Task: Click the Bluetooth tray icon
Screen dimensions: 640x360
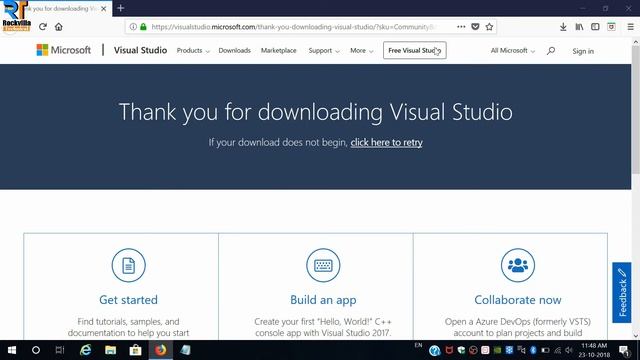Action: point(533,350)
